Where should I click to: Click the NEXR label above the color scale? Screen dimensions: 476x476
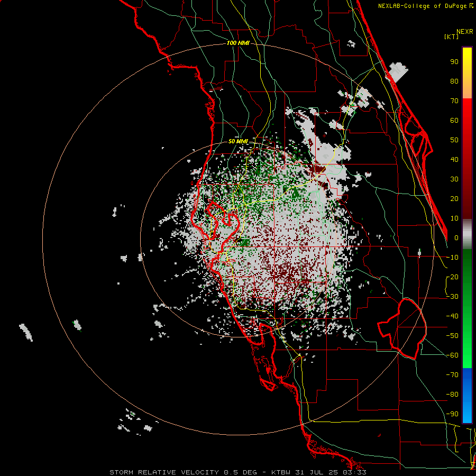pos(465,32)
